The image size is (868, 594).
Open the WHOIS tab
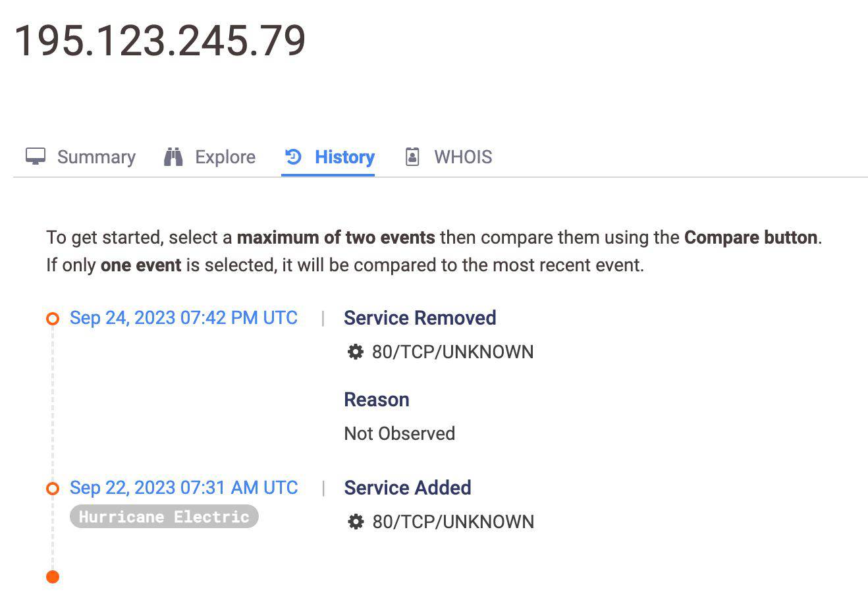click(462, 157)
